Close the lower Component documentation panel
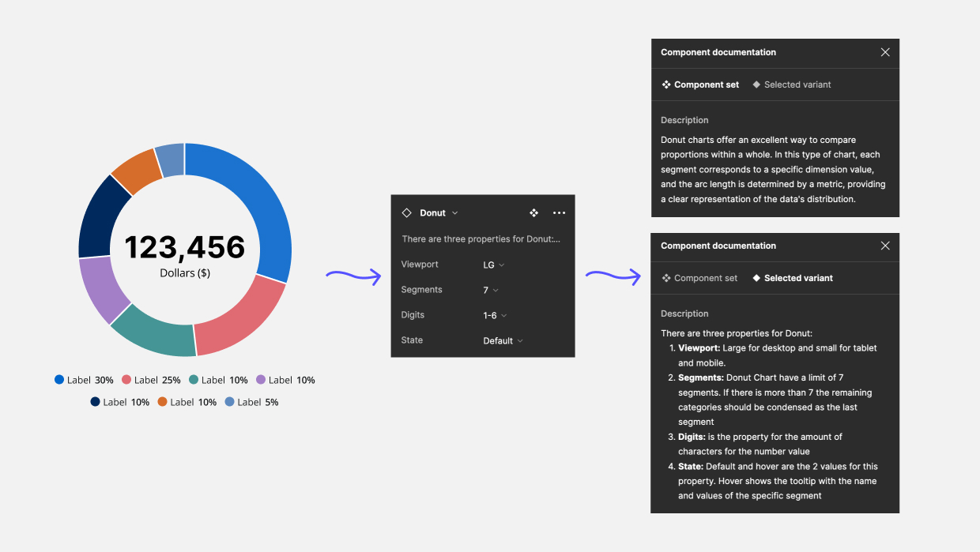 [x=885, y=246]
